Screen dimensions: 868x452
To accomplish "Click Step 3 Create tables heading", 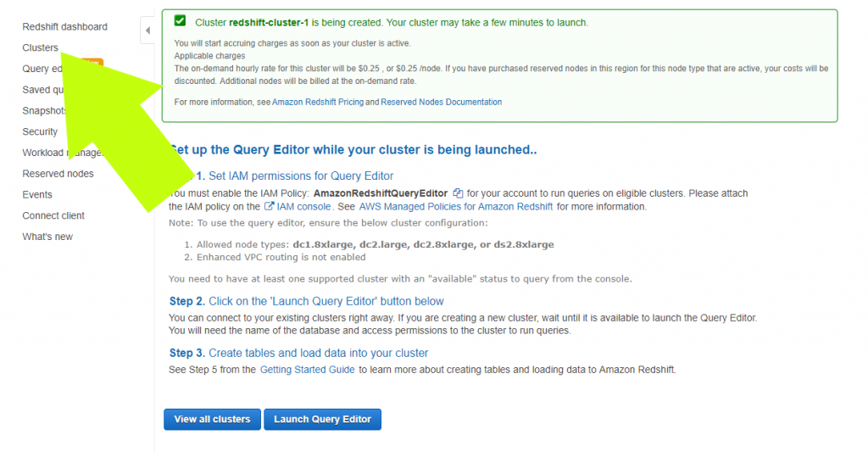I will point(298,353).
